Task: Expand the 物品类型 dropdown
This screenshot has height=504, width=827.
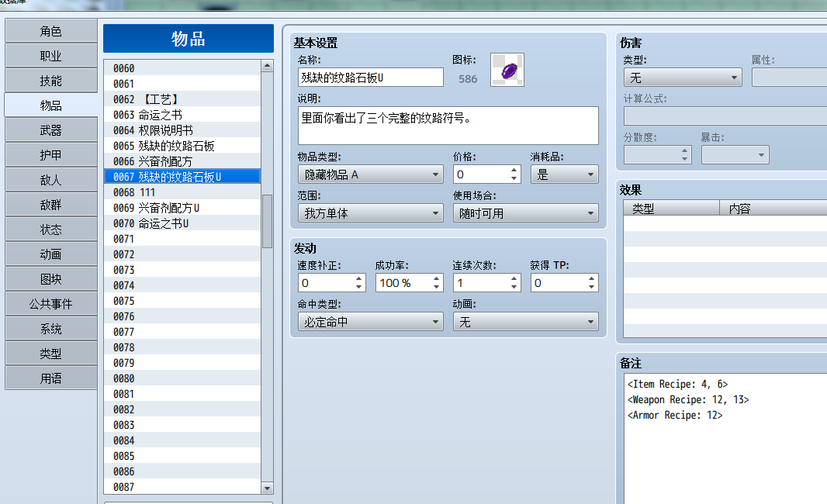Action: [370, 174]
